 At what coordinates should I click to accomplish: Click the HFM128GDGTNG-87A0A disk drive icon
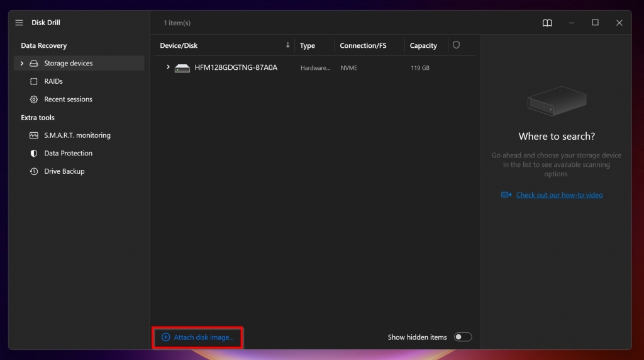(182, 68)
